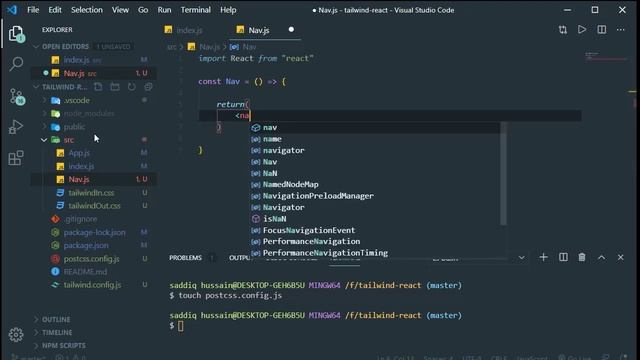640x360 pixels.
Task: Expand the public folder
Action: click(45, 127)
